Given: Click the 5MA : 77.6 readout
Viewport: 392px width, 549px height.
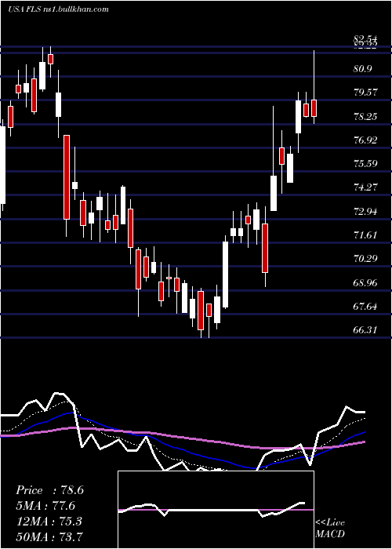Looking at the screenshot, I should pos(45,506).
